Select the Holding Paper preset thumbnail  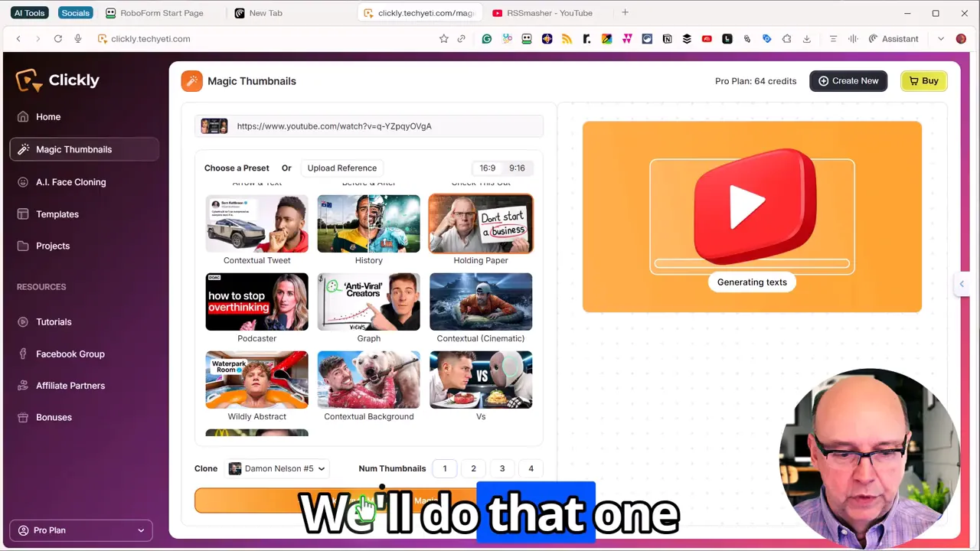(x=480, y=223)
